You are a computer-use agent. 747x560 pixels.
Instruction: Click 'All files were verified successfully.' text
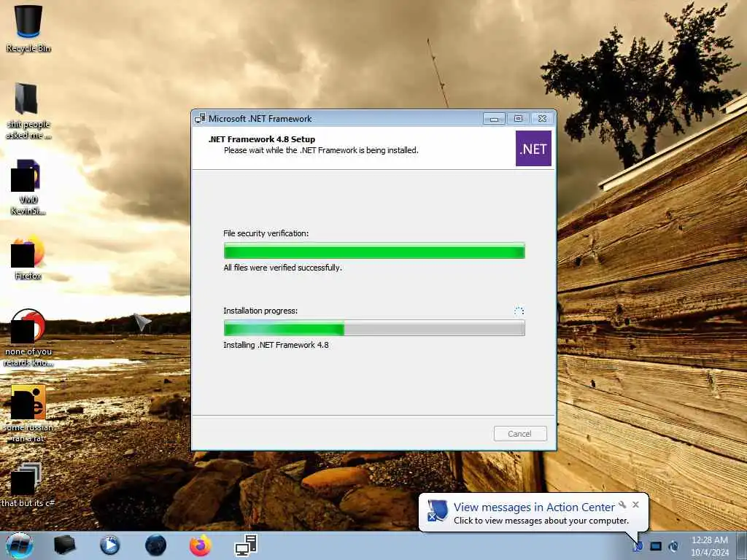point(282,268)
